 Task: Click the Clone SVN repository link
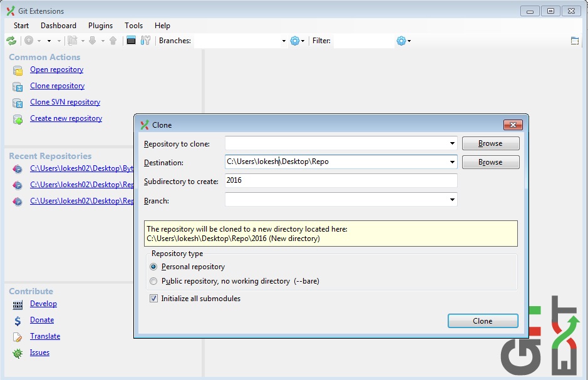tap(65, 102)
